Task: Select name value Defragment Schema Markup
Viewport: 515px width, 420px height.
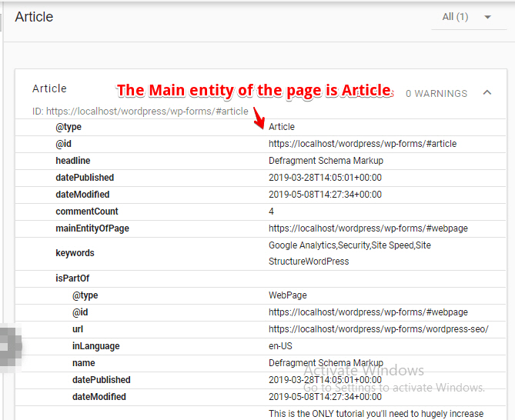Action: pos(326,363)
